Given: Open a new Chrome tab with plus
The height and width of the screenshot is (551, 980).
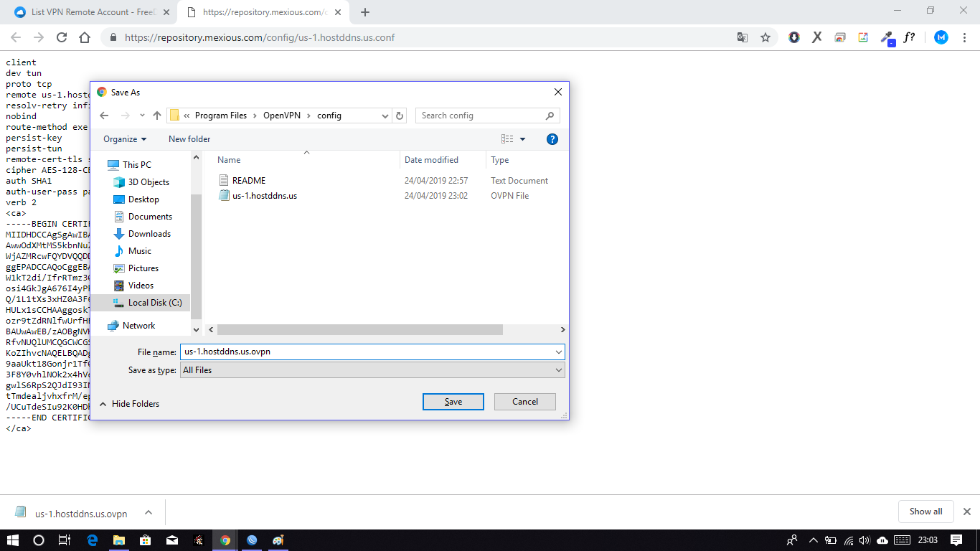Looking at the screenshot, I should coord(365,12).
